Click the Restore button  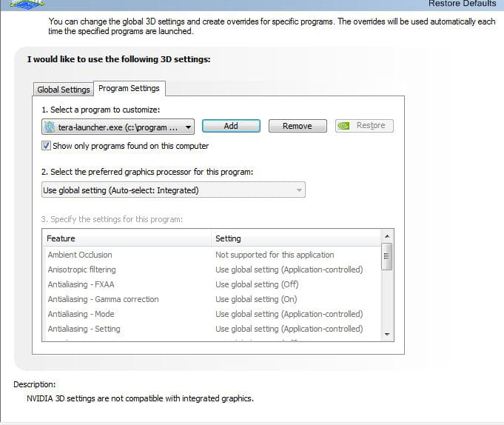point(364,126)
